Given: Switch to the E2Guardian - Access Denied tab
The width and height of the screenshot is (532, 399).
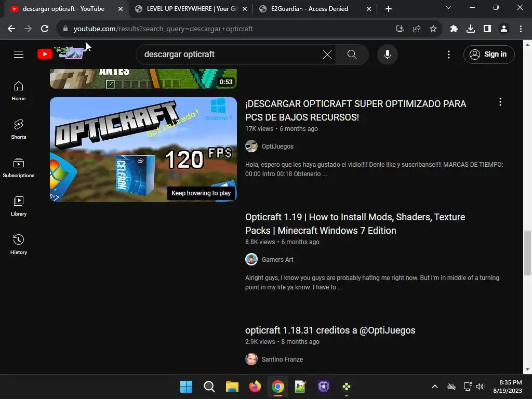Looking at the screenshot, I should point(310,9).
